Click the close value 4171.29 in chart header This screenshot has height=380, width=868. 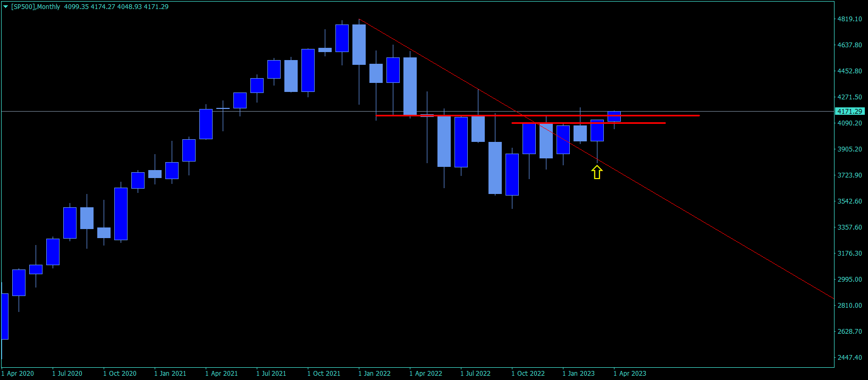[x=156, y=7]
